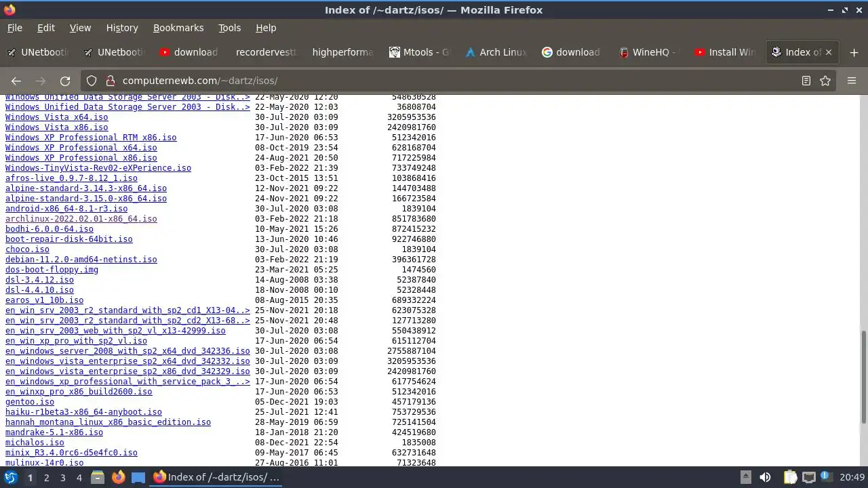
Task: Open the LXQt start menu
Action: tap(10, 477)
